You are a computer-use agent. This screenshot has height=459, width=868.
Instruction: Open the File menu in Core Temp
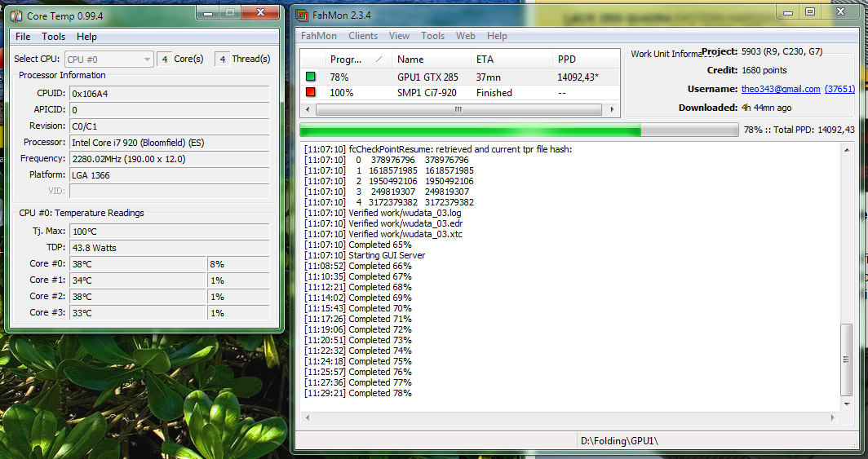click(23, 37)
